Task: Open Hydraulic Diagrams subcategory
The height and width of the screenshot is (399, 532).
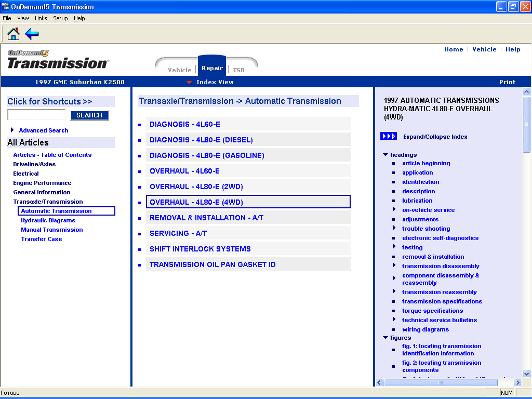Action: (48, 220)
